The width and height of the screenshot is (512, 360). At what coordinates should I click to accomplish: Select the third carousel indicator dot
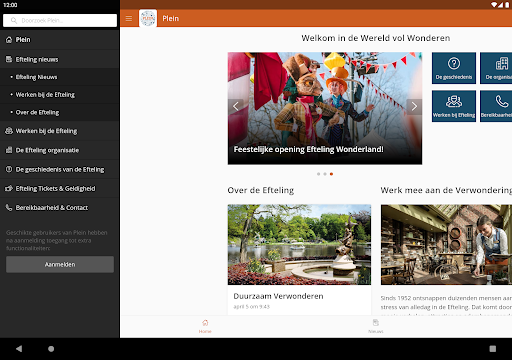(x=331, y=174)
